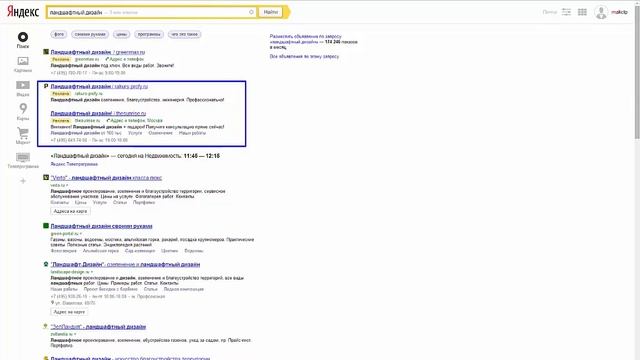Screen dimensions: 640x360
Task: Click the plus icon below sidebar services
Action: 23,181
